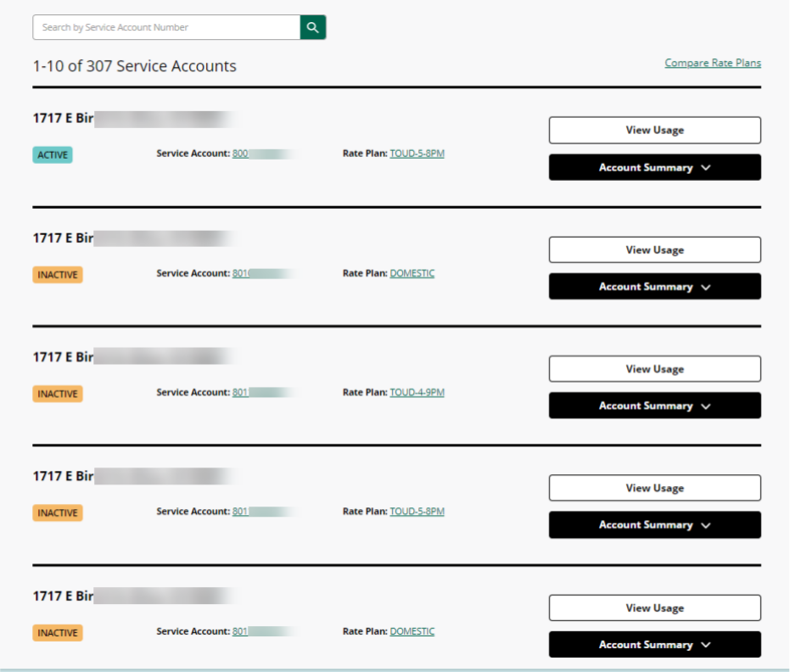Click the INACTIVE badge in the second row
This screenshot has height=672, width=801.
58,275
